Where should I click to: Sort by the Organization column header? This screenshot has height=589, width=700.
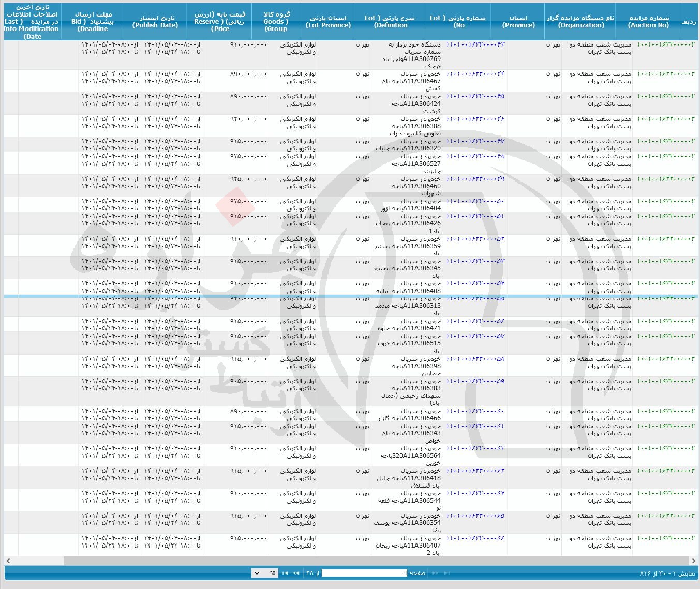click(580, 22)
